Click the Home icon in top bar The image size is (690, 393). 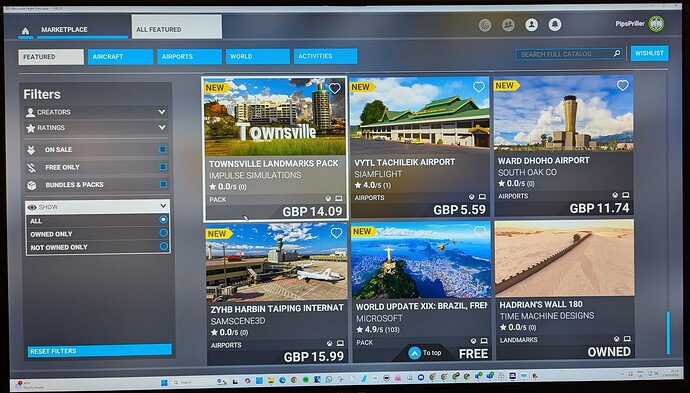click(26, 31)
